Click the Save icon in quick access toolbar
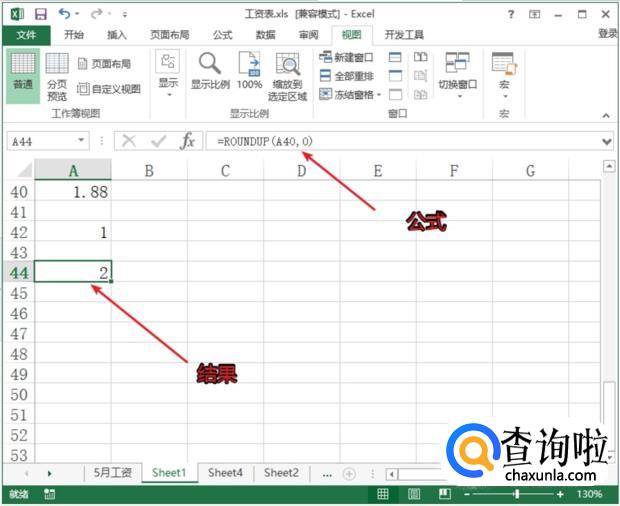The height and width of the screenshot is (506, 620). click(41, 14)
